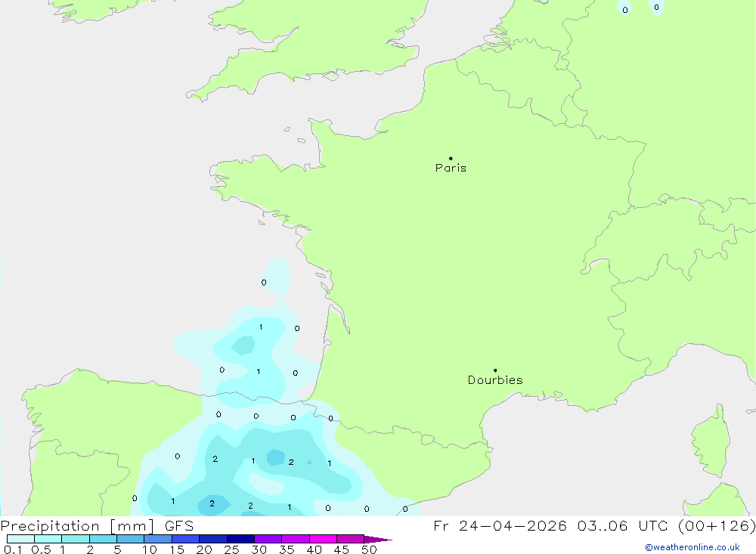Click the '0.1' legend scale number

click(x=13, y=549)
